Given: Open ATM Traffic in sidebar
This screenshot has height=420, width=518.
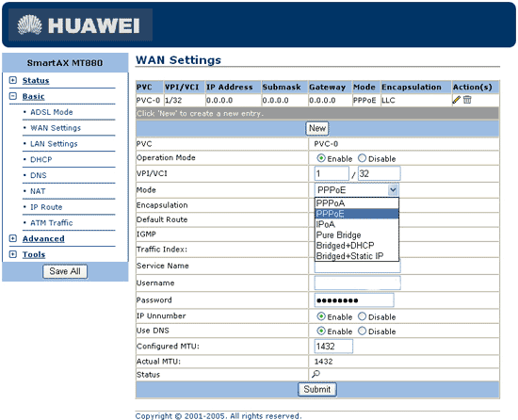Looking at the screenshot, I should coord(52,223).
